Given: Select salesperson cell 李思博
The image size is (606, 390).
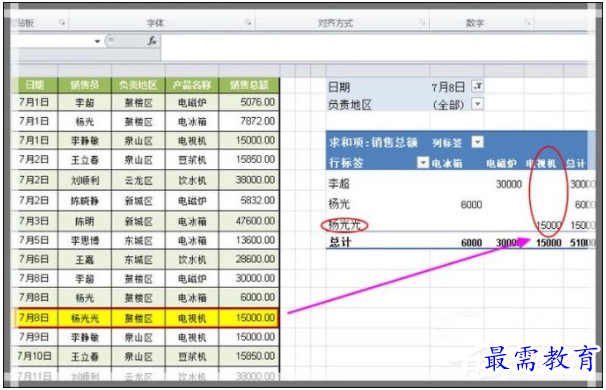Looking at the screenshot, I should point(85,240).
